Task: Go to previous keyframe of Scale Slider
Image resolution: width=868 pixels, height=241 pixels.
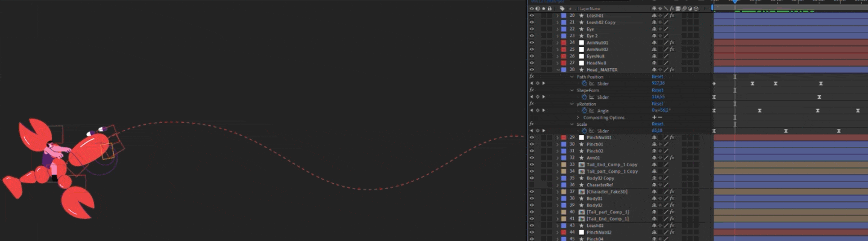Action: [x=531, y=131]
